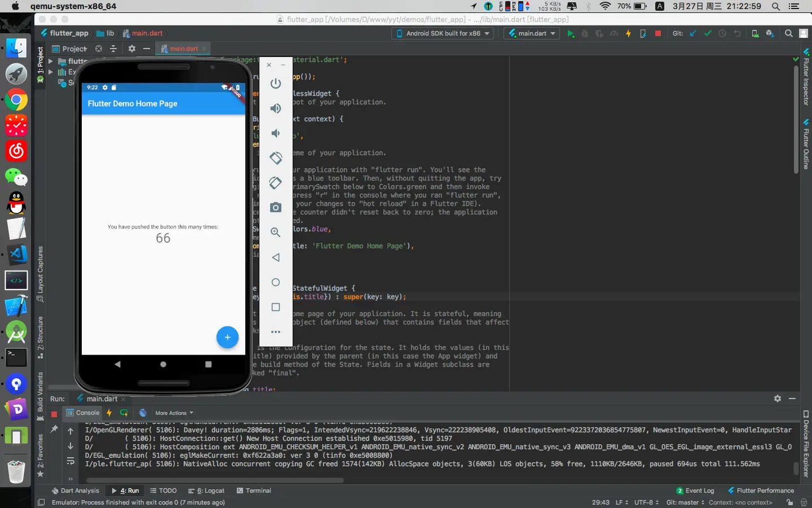Screen dimensions: 812x508
Task: Toggle Flutter Inspector side panel
Action: click(x=806, y=77)
